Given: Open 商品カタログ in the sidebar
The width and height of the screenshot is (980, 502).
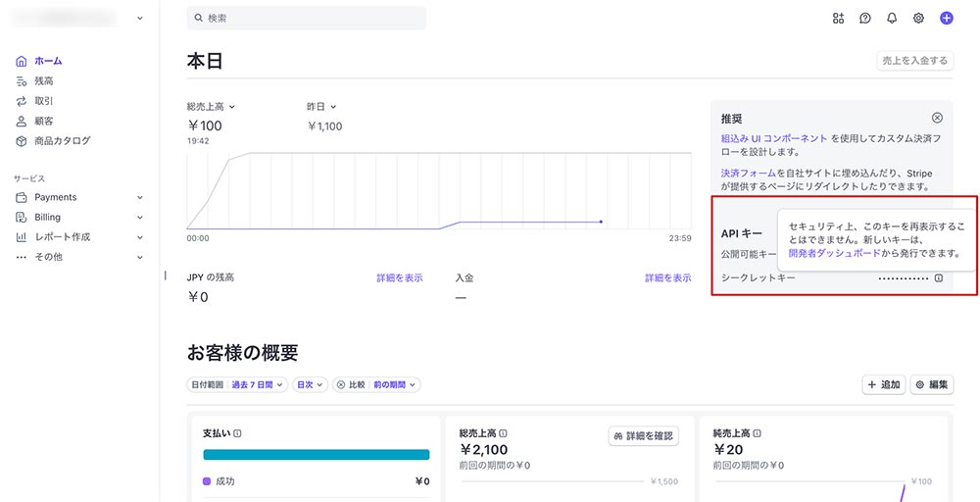Looking at the screenshot, I should pyautogui.click(x=63, y=141).
